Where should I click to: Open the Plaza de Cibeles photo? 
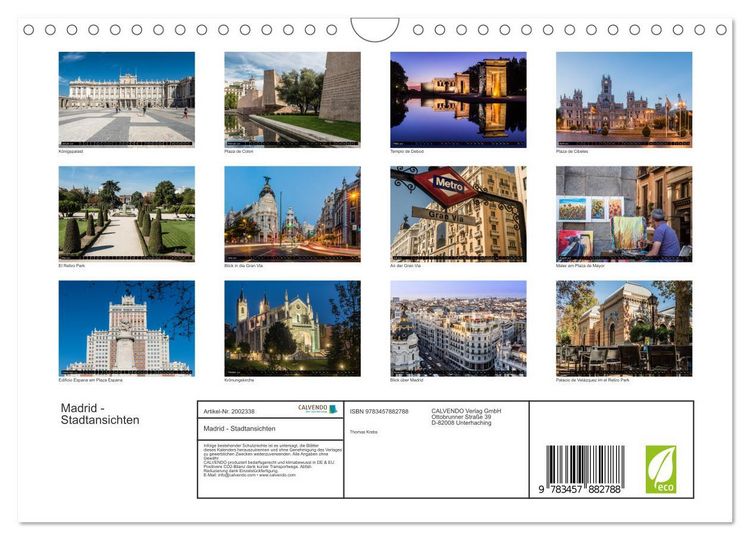[x=624, y=99]
